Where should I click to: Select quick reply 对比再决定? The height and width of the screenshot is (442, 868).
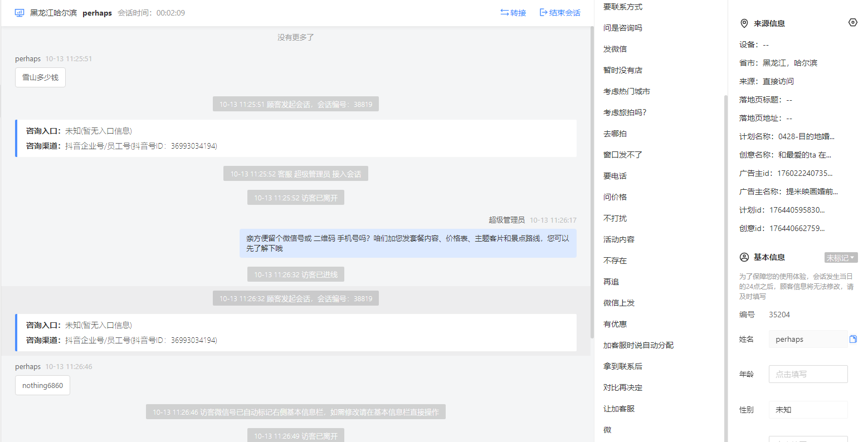tap(623, 387)
